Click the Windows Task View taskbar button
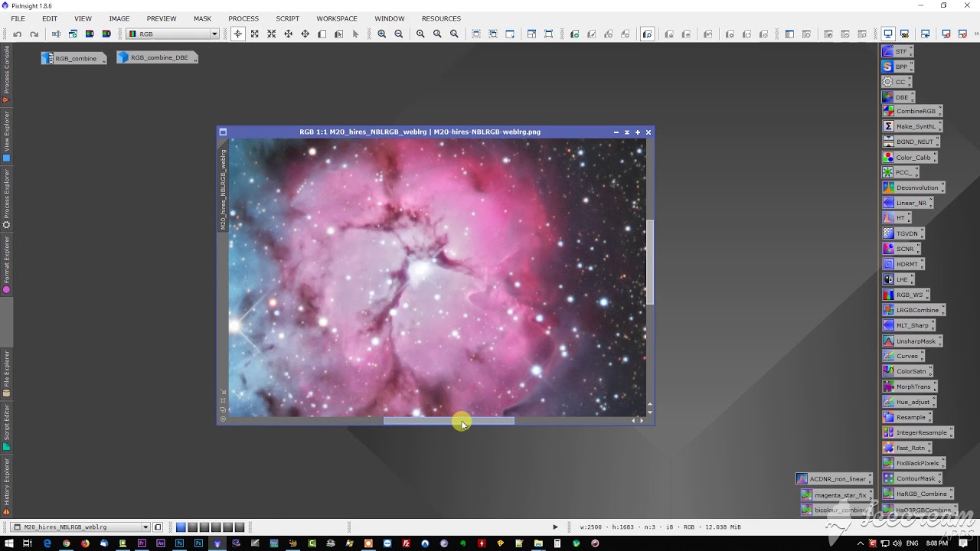980x551 pixels. click(28, 543)
